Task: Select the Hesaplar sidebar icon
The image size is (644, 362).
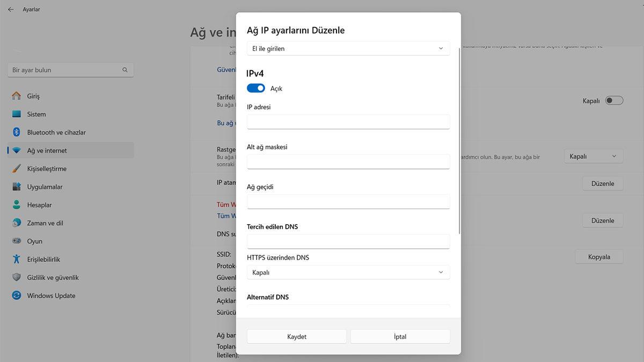Action: tap(16, 205)
